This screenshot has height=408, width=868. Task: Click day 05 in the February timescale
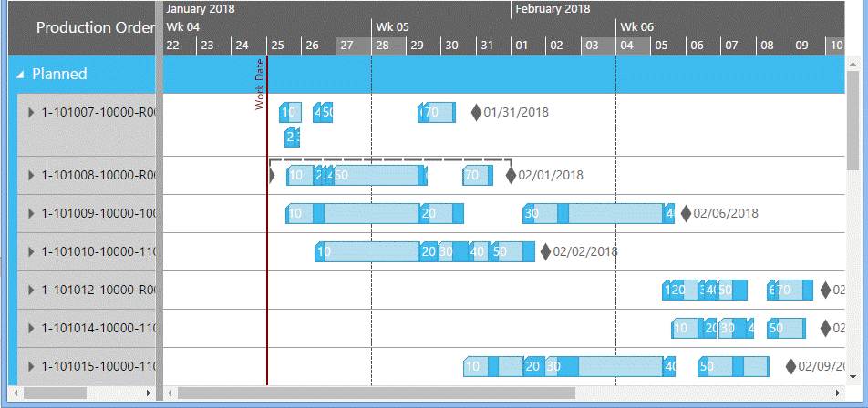coord(667,46)
